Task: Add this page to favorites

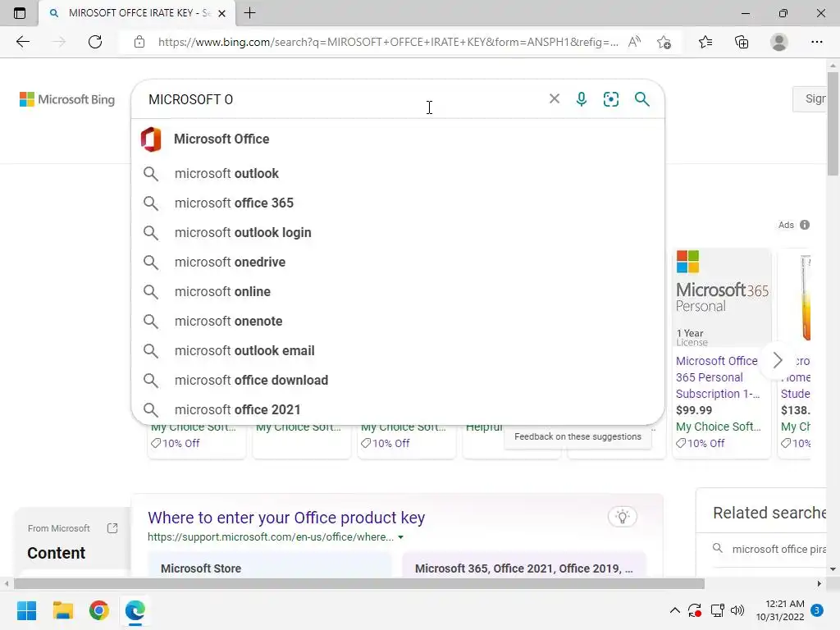Action: click(x=664, y=42)
